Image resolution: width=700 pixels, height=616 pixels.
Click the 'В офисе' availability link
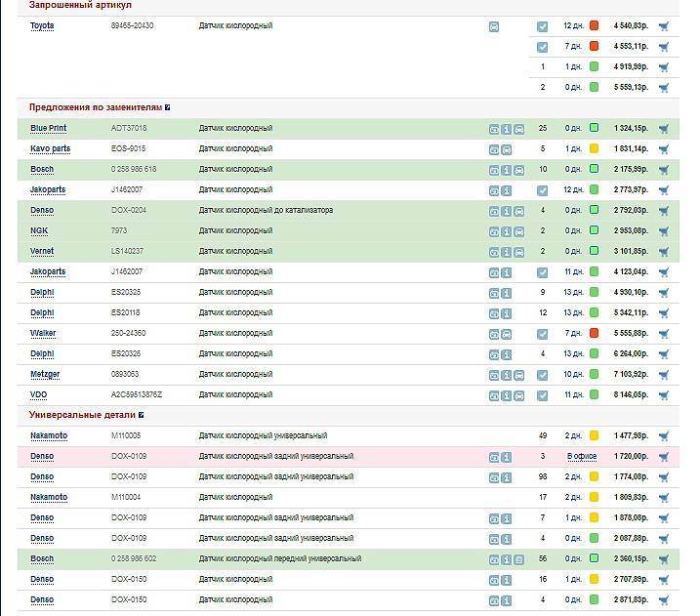(x=582, y=457)
